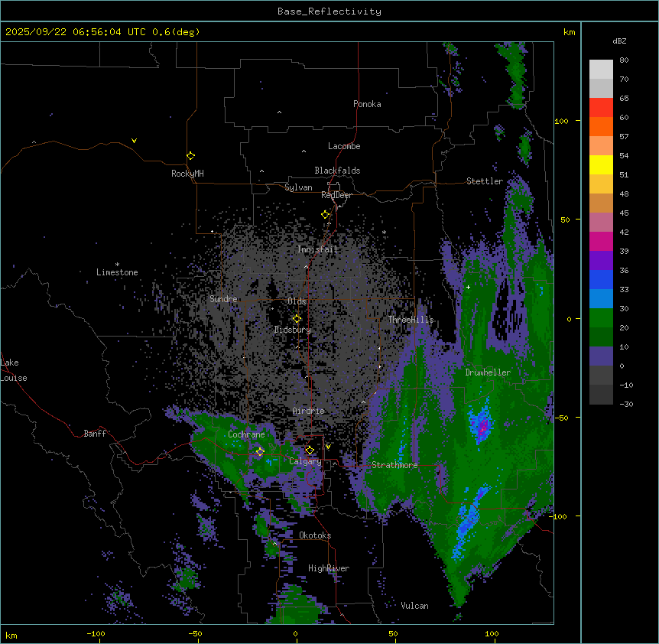The width and height of the screenshot is (659, 644).
Task: Click the yellow diamond marker directly above Calgary
Action: [x=310, y=450]
